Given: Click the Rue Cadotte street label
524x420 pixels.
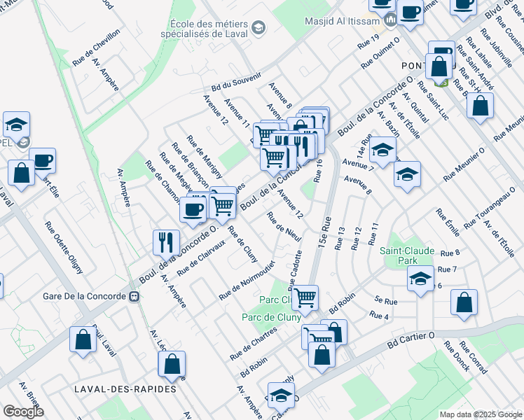Looking at the screenshot, I should (x=295, y=270).
